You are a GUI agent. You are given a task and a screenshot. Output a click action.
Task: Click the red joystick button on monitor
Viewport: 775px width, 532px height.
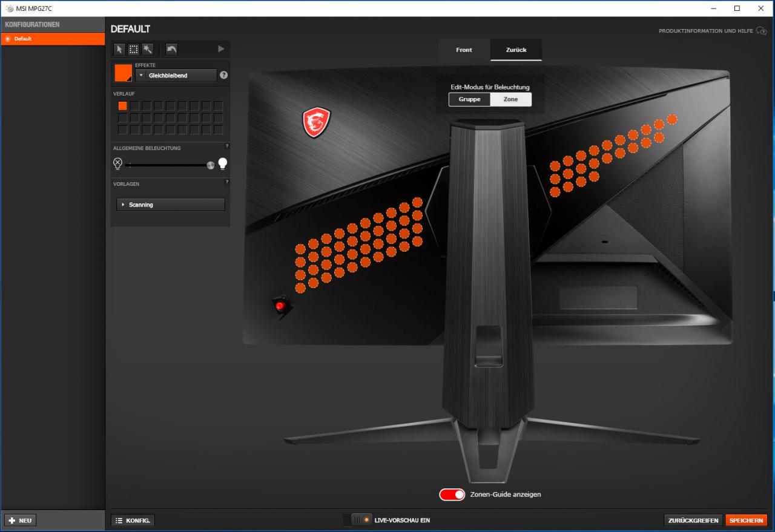coord(280,306)
